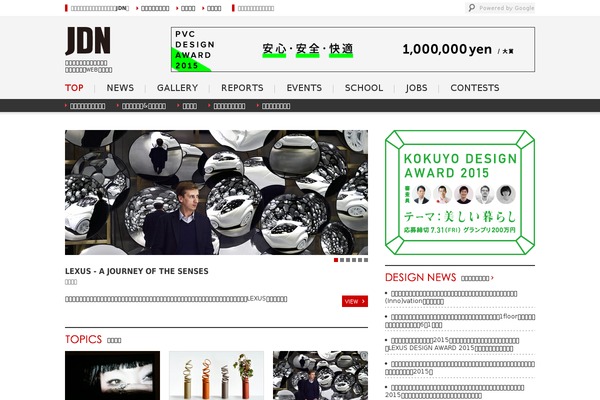The image size is (600, 400).
Task: Jump to the last carousel dot
Action: pos(366,260)
